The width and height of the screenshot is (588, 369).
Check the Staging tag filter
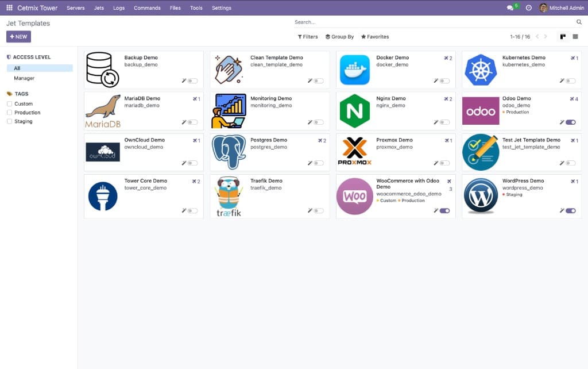click(9, 121)
